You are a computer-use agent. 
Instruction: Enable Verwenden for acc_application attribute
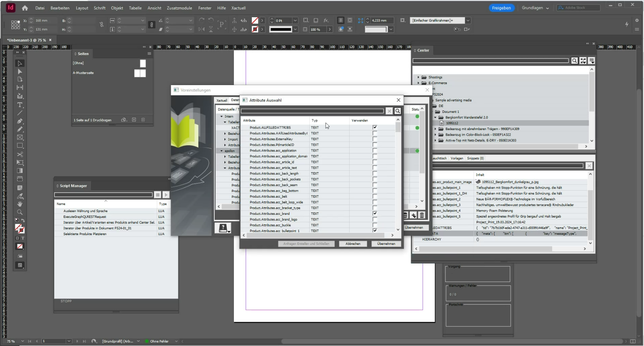tap(375, 150)
